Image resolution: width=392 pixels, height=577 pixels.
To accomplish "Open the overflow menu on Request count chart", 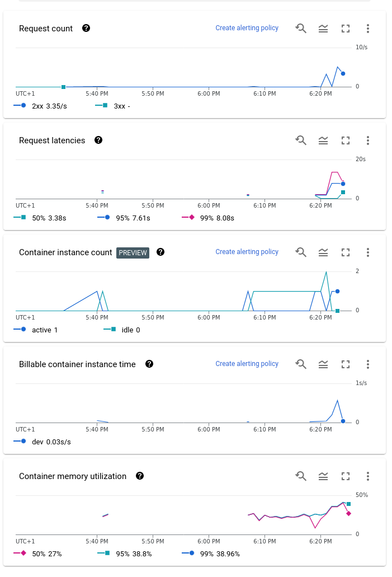I will 367,28.
